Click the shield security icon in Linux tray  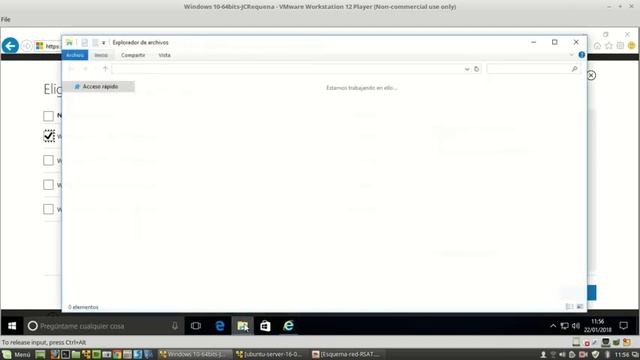[x=596, y=354]
